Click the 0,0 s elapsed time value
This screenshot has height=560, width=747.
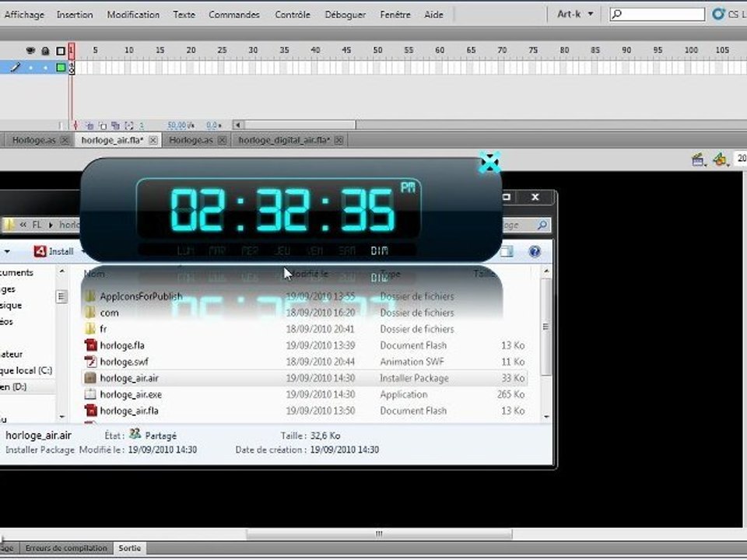coord(213,126)
